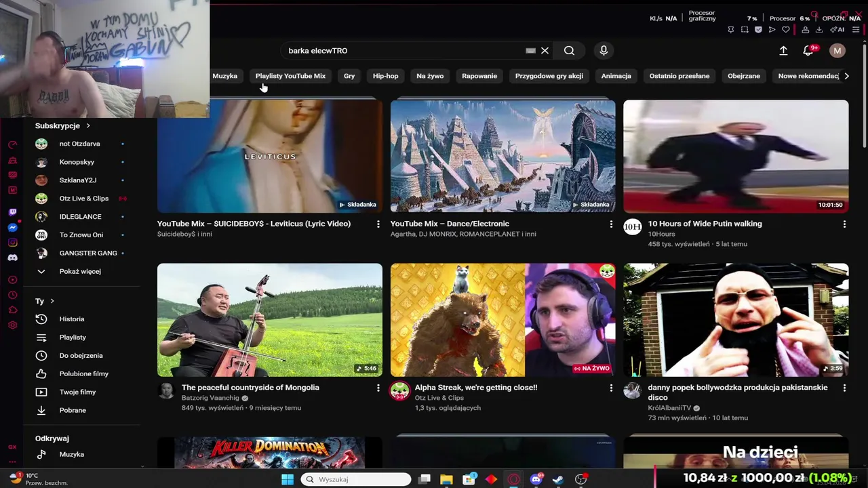Click the taskbar Wyszukaj search box
The image size is (868, 488).
tap(356, 479)
